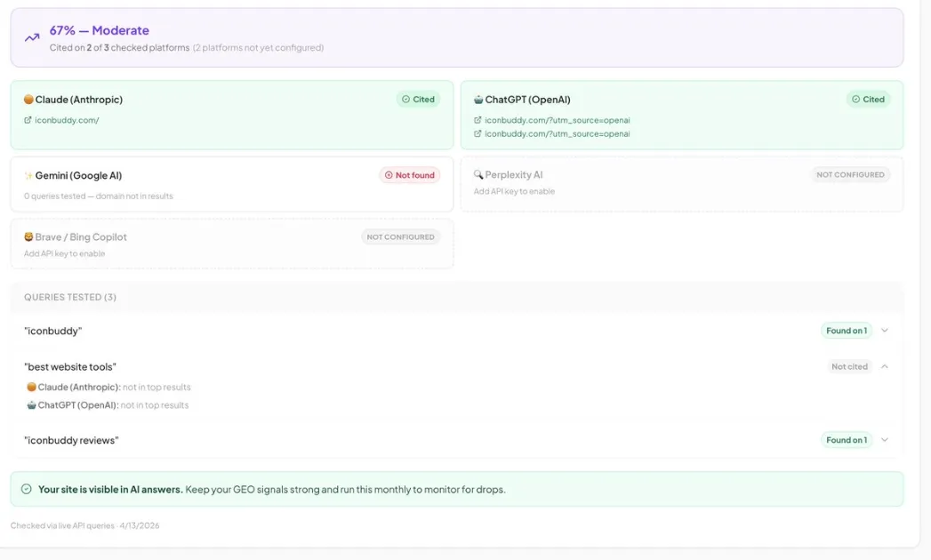Click the ChatGPT icon under best website tools

coord(31,405)
